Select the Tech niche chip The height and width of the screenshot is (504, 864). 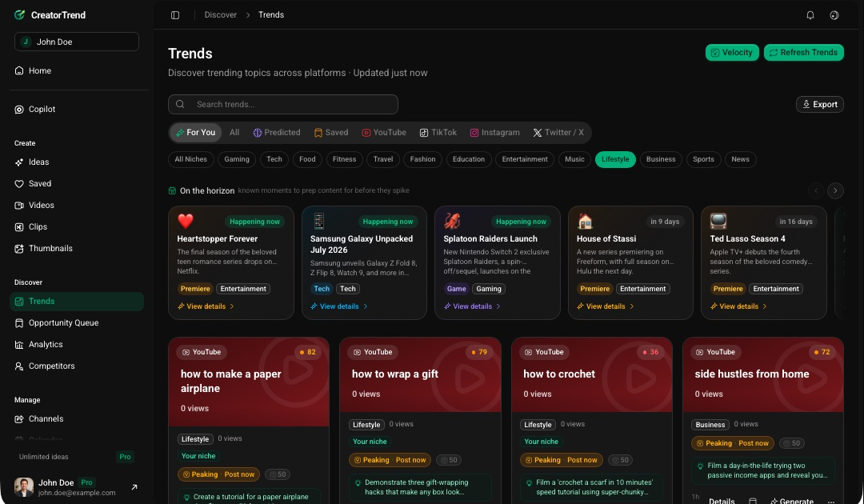[x=274, y=159]
